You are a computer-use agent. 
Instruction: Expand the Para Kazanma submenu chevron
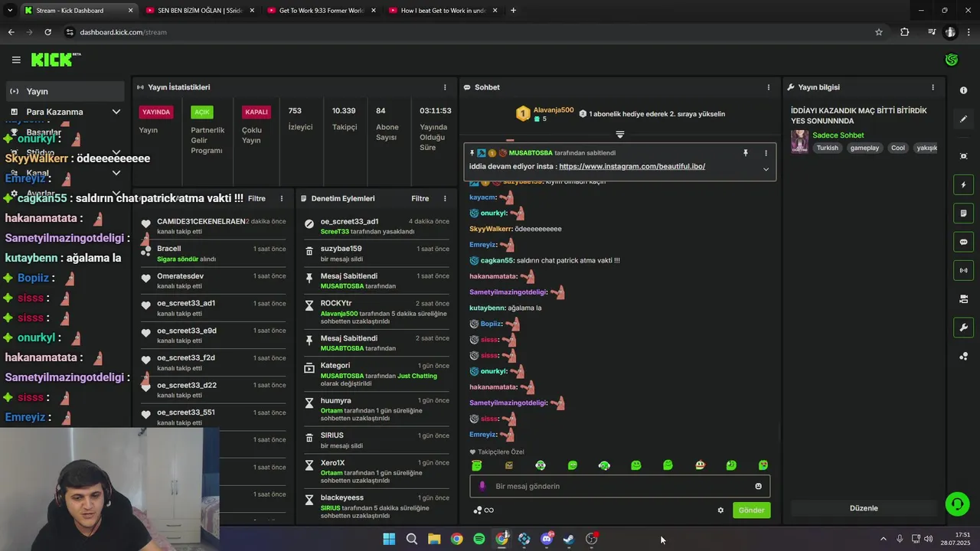point(116,112)
